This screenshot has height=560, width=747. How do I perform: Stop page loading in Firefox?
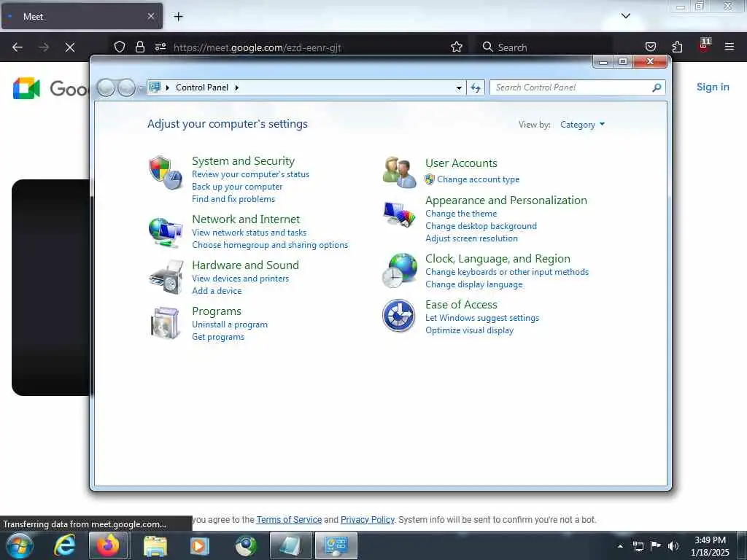click(69, 47)
